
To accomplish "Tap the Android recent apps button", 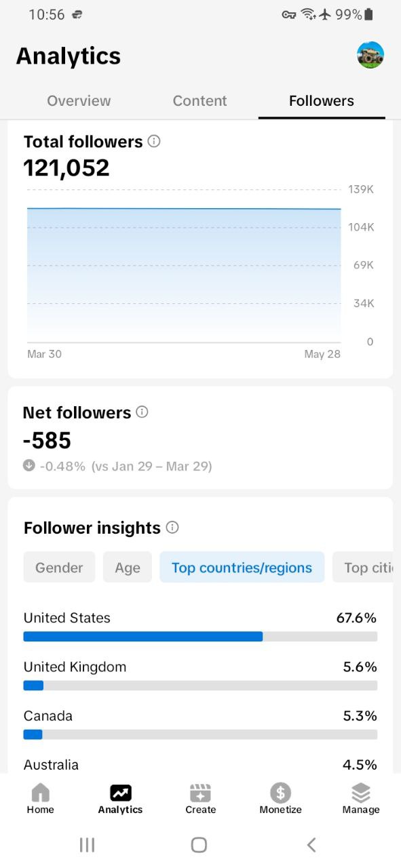I will tap(88, 844).
